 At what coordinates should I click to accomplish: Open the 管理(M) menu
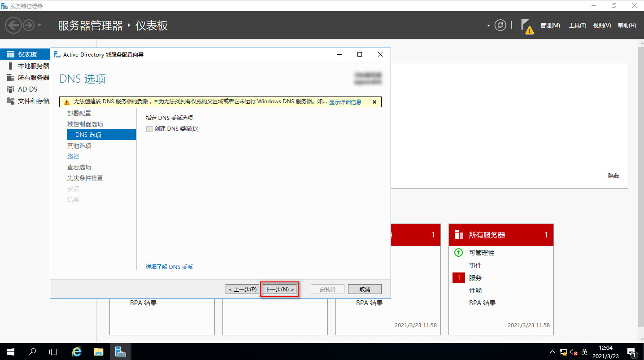click(550, 26)
